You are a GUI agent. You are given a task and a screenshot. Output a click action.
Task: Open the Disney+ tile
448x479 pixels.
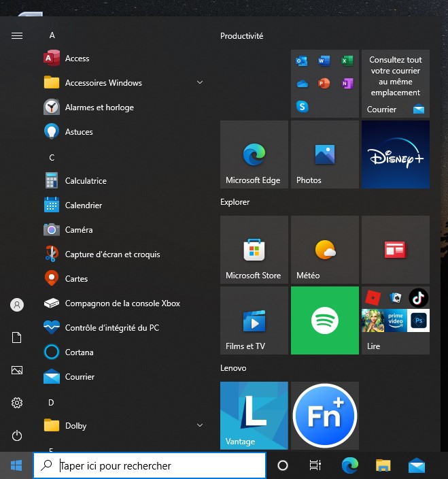coord(395,154)
